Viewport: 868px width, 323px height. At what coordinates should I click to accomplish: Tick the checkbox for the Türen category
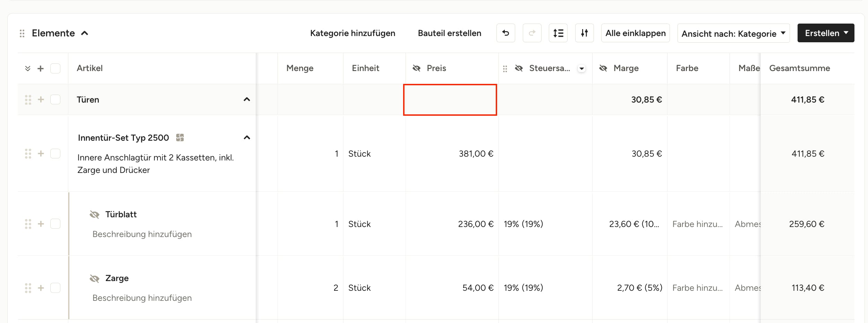click(x=56, y=99)
